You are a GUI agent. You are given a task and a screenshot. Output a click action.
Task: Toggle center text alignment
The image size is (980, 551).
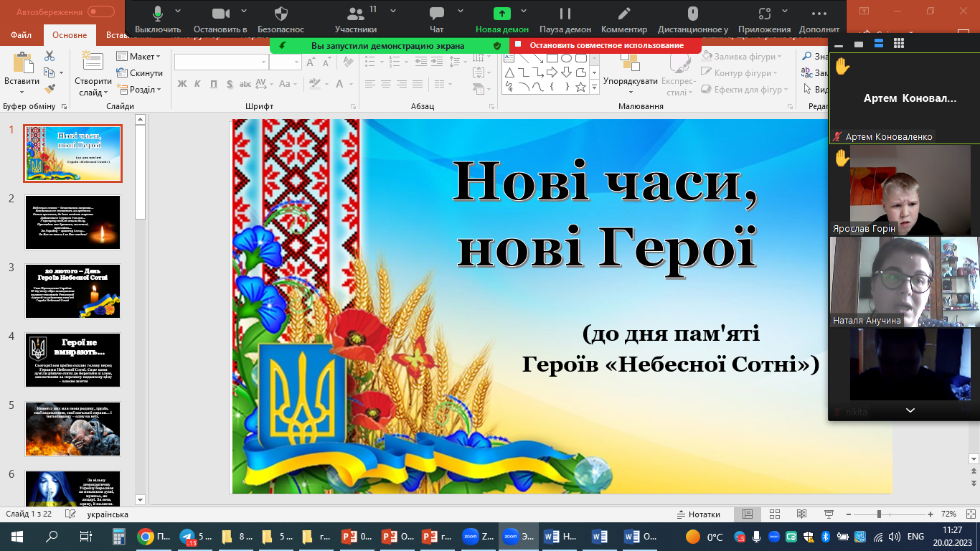pyautogui.click(x=386, y=84)
